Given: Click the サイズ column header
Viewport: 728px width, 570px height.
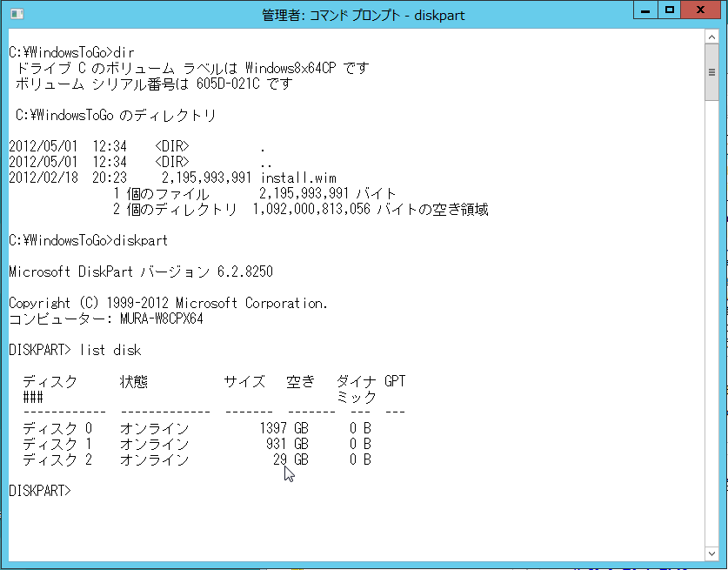Looking at the screenshot, I should click(x=244, y=381).
